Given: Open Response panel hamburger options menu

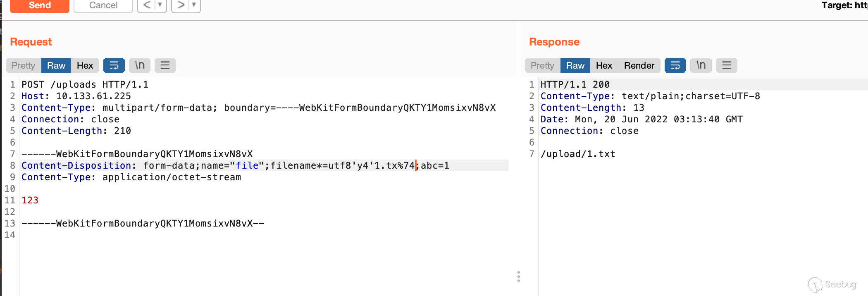Looking at the screenshot, I should coord(727,65).
